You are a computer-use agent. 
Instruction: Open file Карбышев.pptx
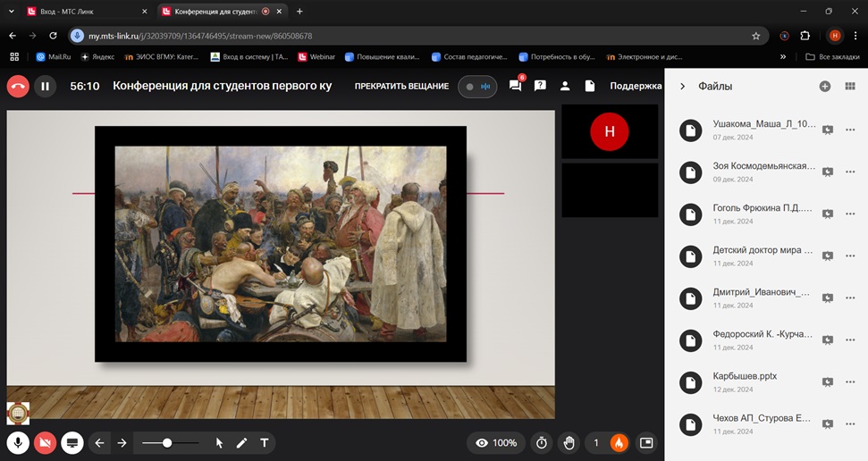point(745,376)
